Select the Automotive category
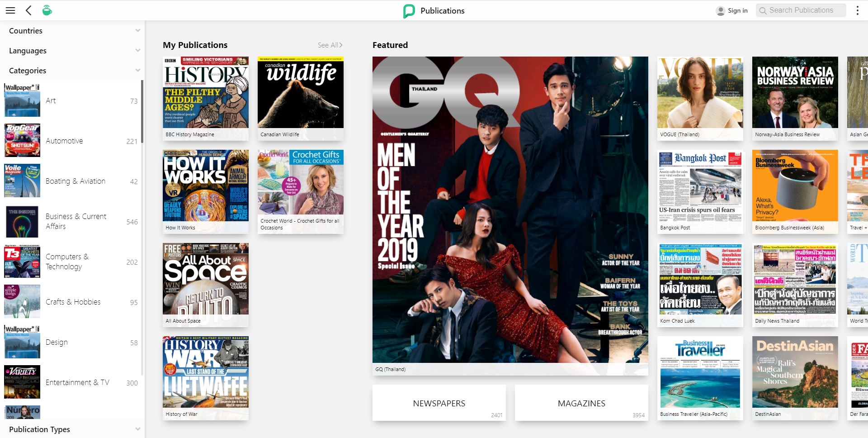 (71, 141)
